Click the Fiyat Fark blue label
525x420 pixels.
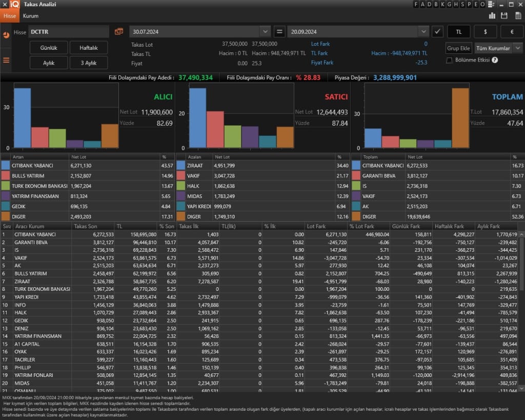pyautogui.click(x=322, y=63)
